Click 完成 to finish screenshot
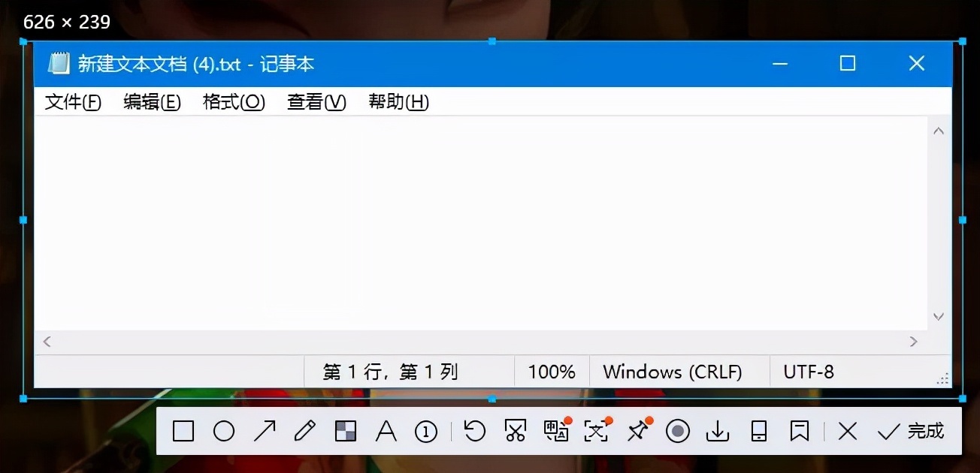 click(x=910, y=431)
